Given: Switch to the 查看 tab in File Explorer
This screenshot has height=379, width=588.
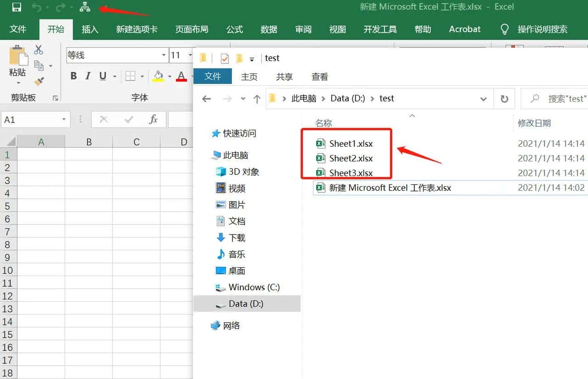Looking at the screenshot, I should [x=319, y=76].
